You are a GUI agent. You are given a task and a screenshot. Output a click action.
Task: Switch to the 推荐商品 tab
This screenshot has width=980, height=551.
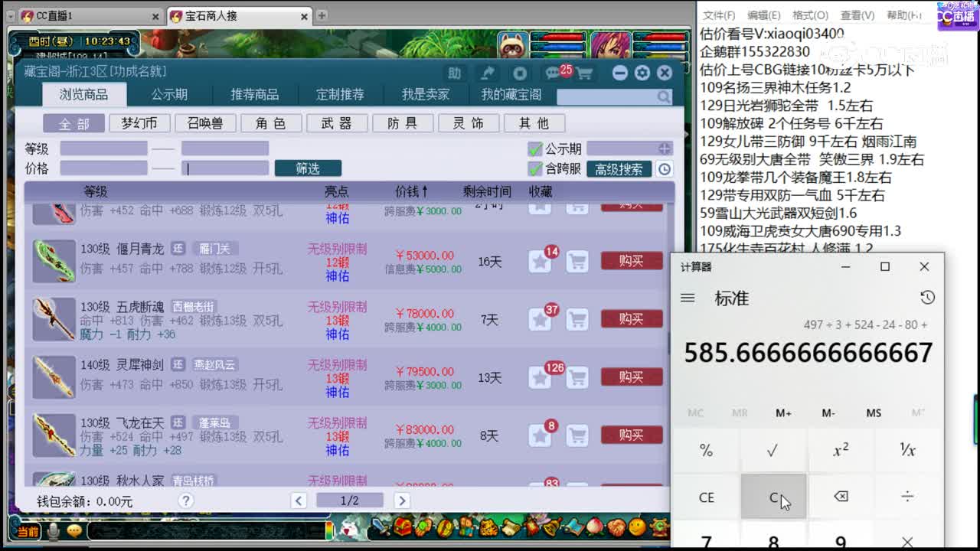click(255, 95)
